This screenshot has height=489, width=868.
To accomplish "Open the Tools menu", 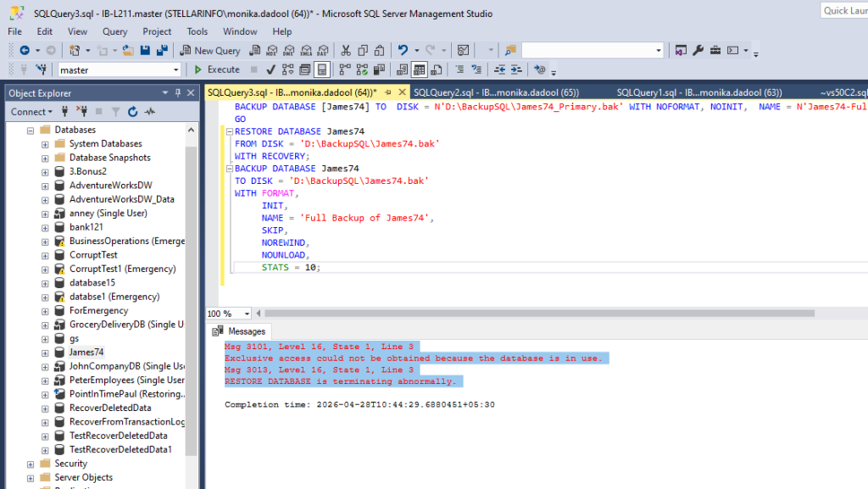I will tap(197, 31).
